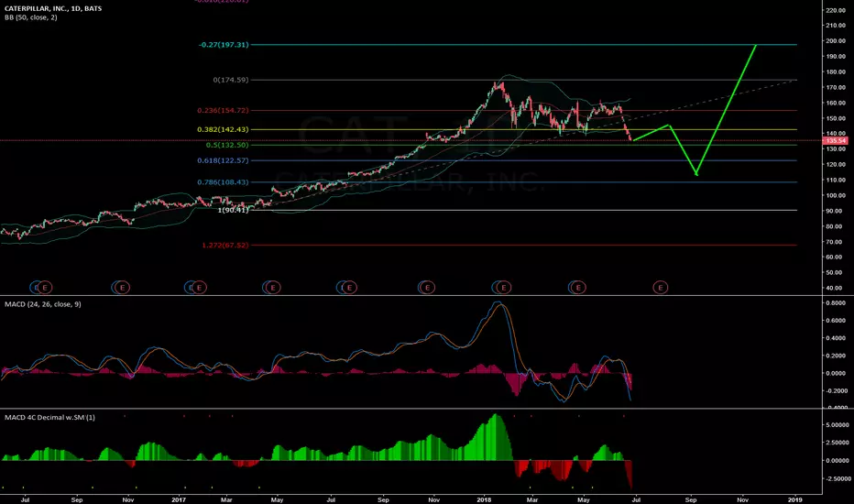Click 5.00000 on the MACD 4C scale

(838, 425)
